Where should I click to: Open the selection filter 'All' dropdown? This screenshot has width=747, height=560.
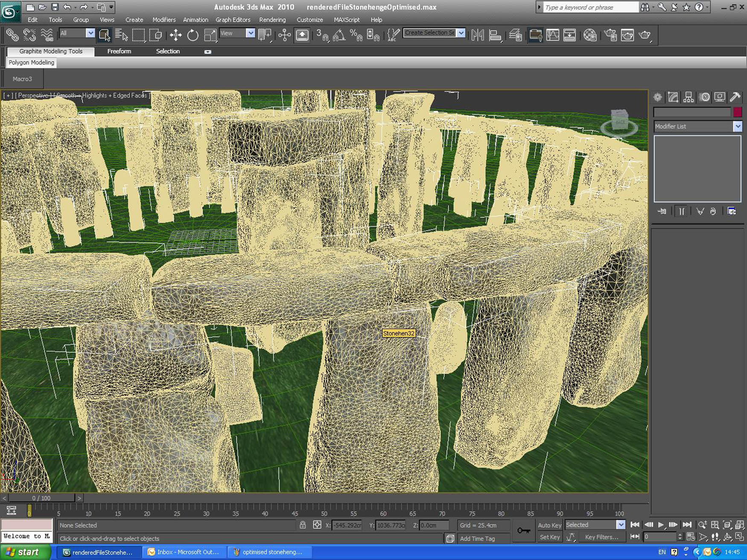coord(90,33)
